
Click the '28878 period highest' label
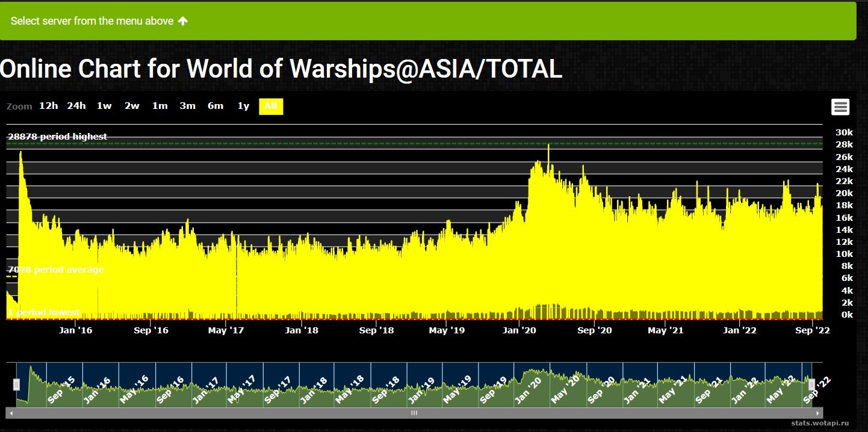point(58,137)
